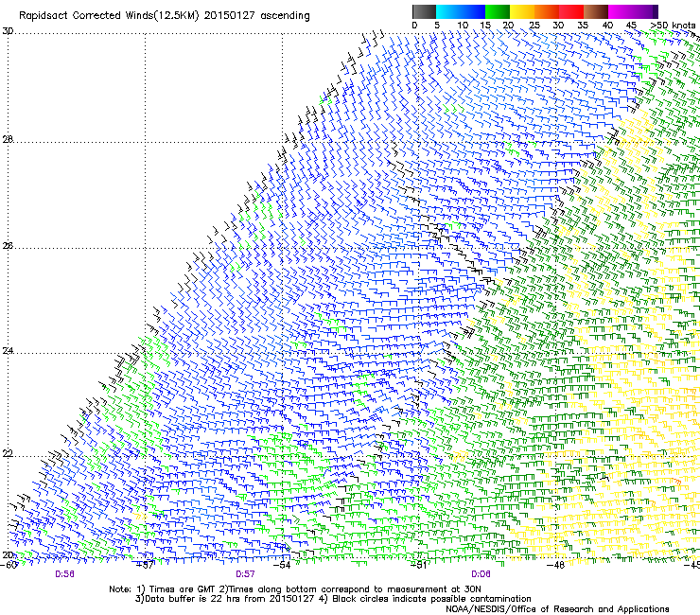Click the cyan 5-10 knots legend color
The height and width of the screenshot is (615, 700).
pos(448,11)
